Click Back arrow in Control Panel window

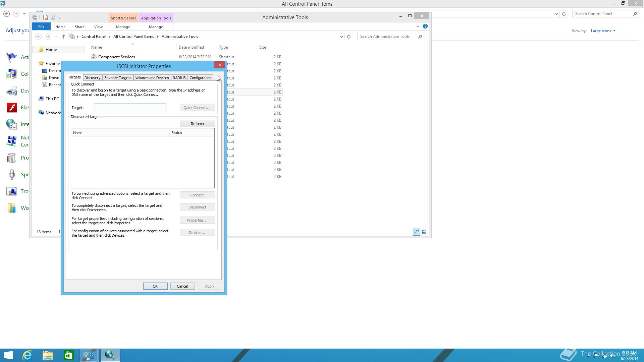6,14
